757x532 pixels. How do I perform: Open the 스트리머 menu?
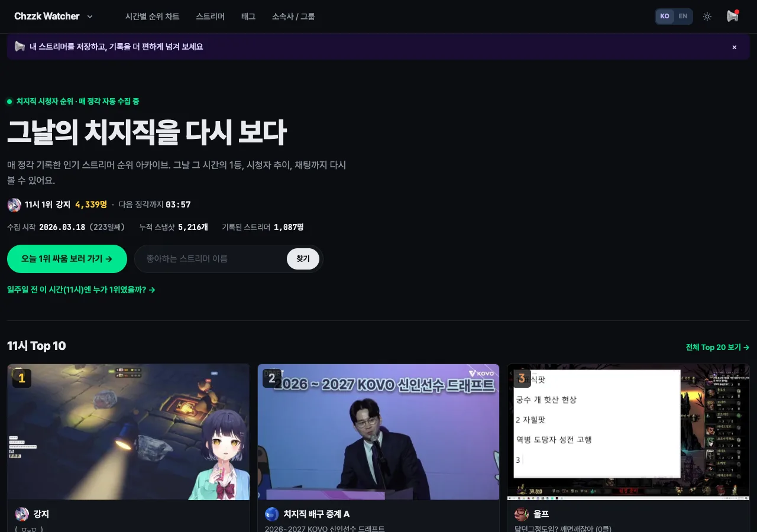(x=211, y=17)
